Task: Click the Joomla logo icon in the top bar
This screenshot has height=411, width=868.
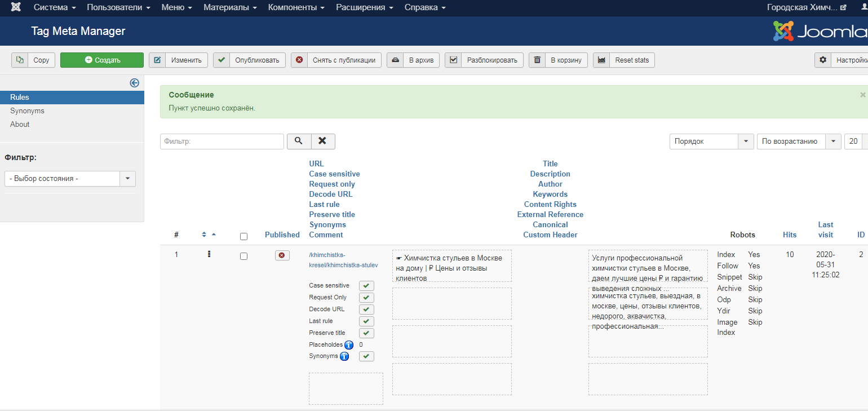Action: coord(16,8)
